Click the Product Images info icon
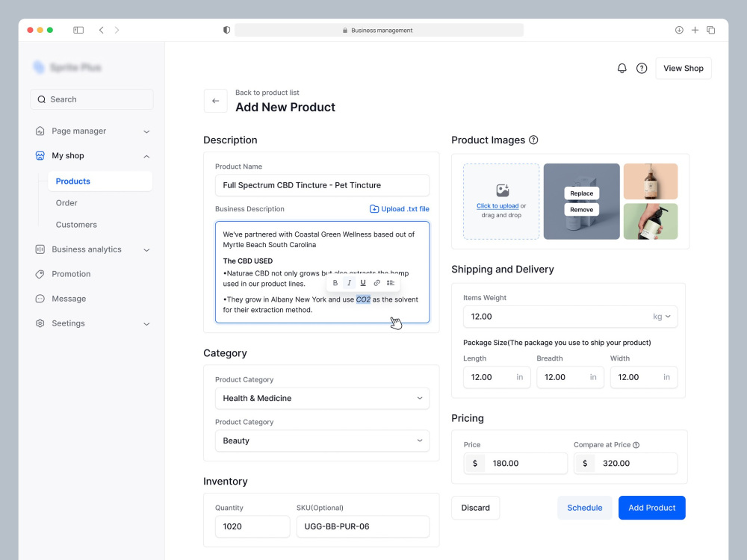Screen dimensions: 747x560 coord(533,140)
